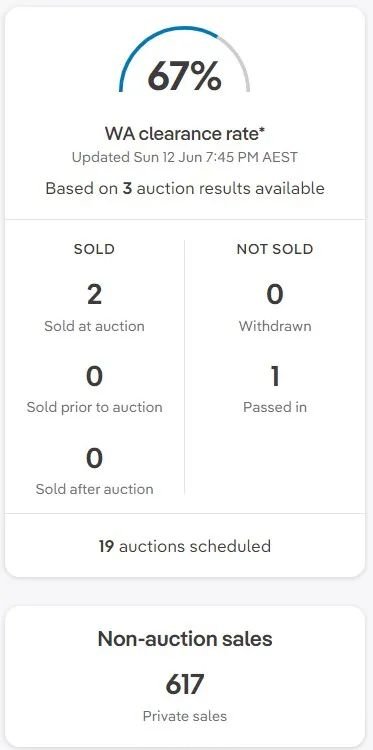Viewport: 373px width, 750px height.
Task: Select the NOT SOLD column header
Action: 275,249
